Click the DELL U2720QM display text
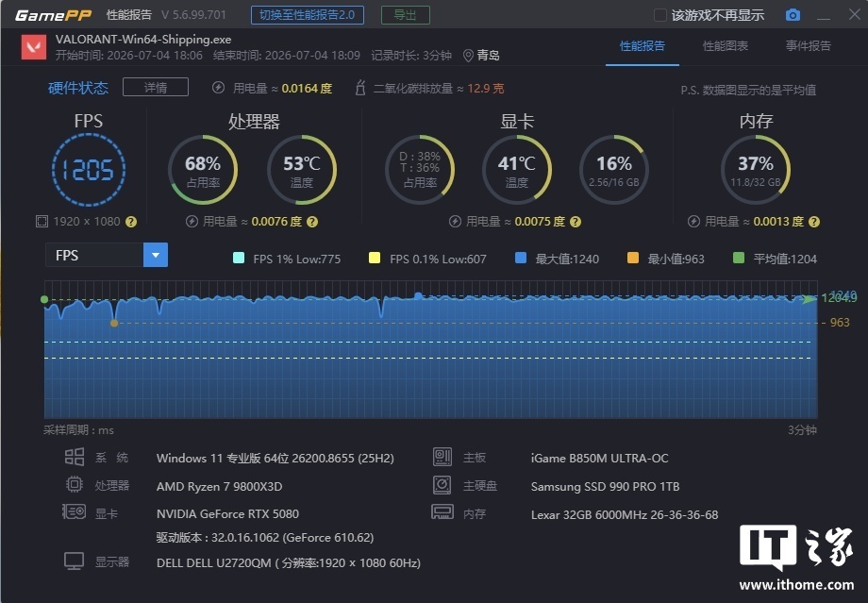Screen dimensions: 868x603 289,562
